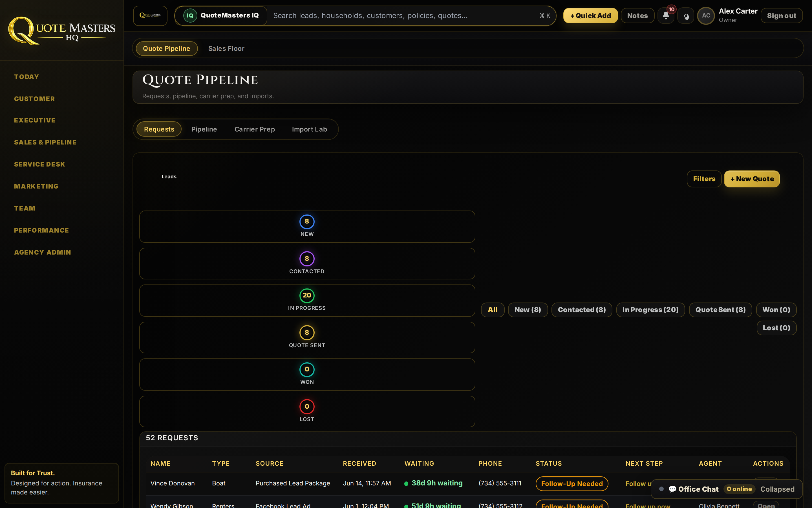
Task: Open the Carrier Prep sub-tab
Action: point(255,129)
